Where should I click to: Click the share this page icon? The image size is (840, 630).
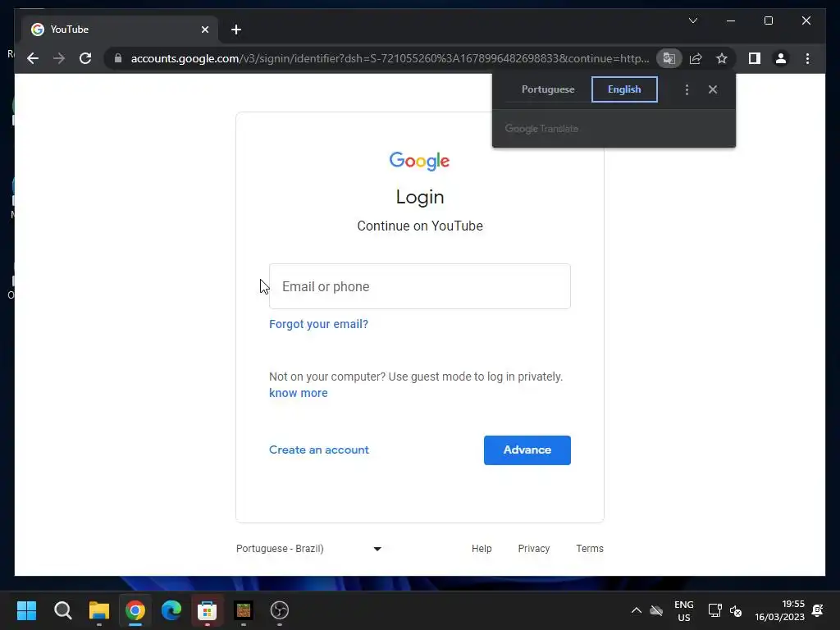[x=696, y=58]
